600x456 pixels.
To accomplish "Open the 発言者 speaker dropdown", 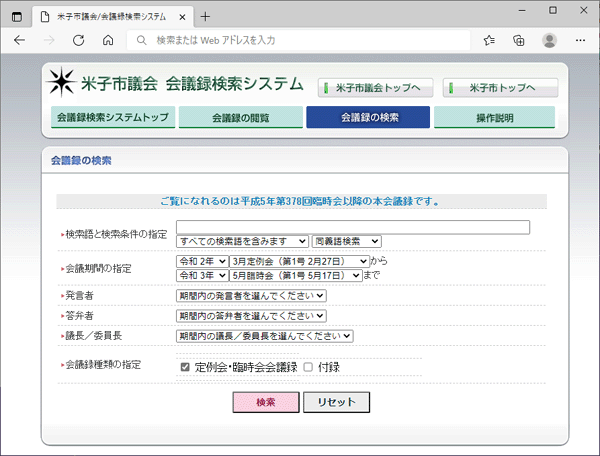I will coord(251,296).
